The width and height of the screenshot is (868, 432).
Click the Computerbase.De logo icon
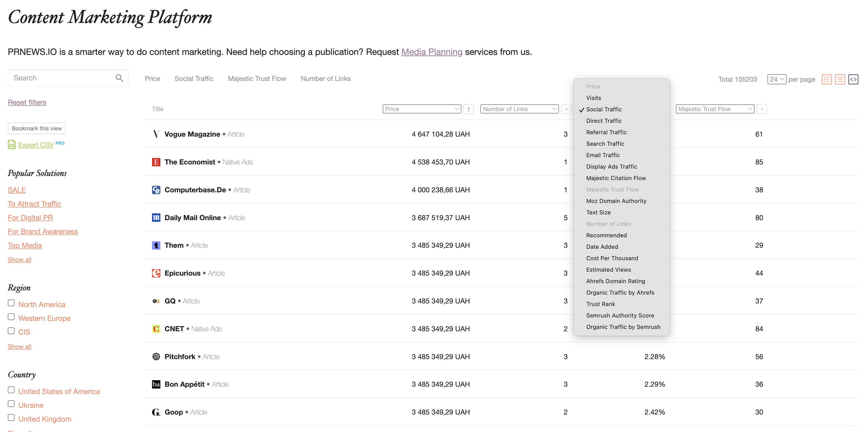[156, 190]
